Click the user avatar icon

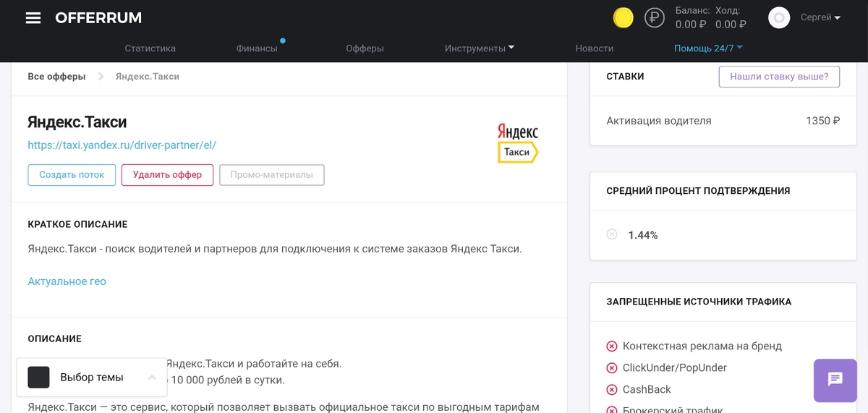click(779, 18)
